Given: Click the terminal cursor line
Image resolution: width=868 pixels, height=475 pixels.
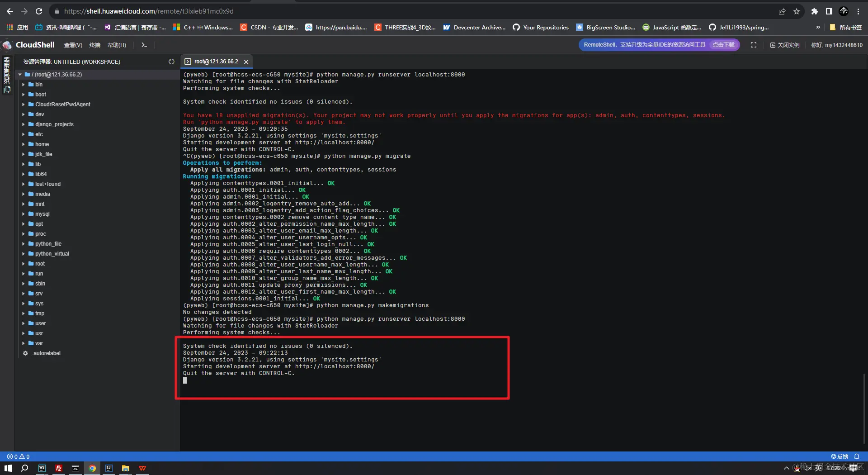Looking at the screenshot, I should coord(185,380).
